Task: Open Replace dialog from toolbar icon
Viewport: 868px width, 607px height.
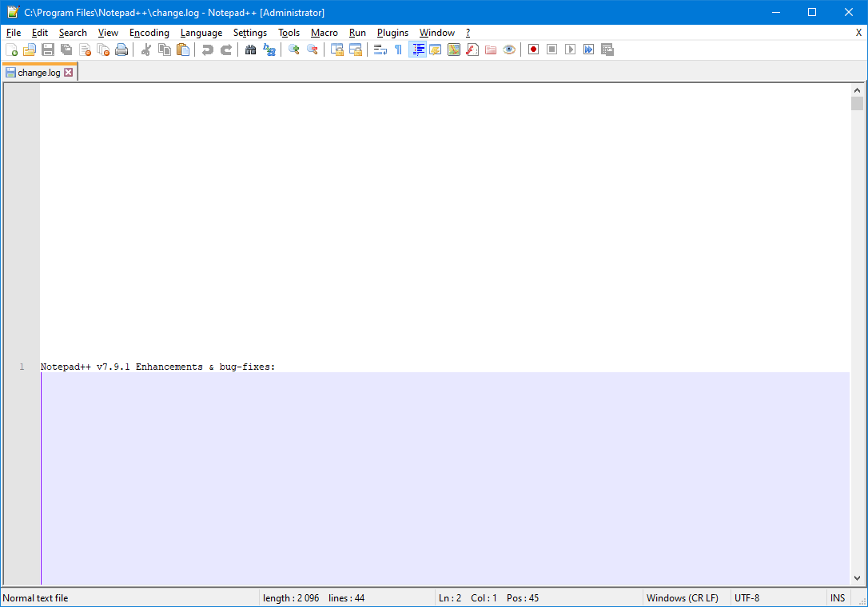Action: pyautogui.click(x=269, y=50)
